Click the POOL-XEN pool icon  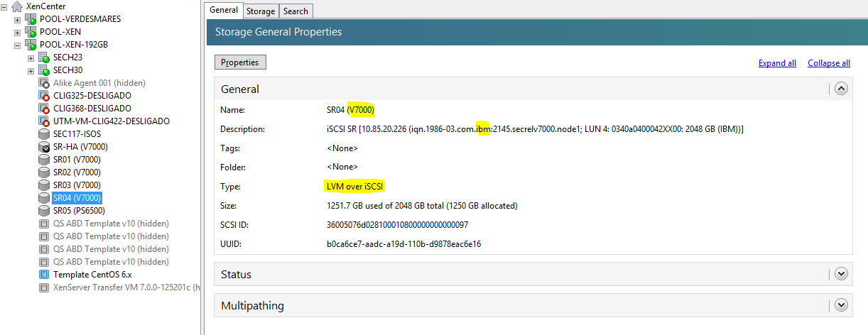coord(31,32)
